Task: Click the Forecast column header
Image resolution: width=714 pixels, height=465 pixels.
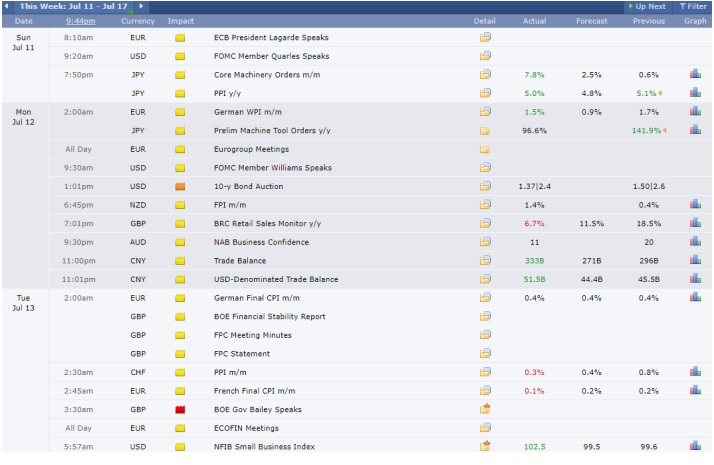Action: click(592, 21)
